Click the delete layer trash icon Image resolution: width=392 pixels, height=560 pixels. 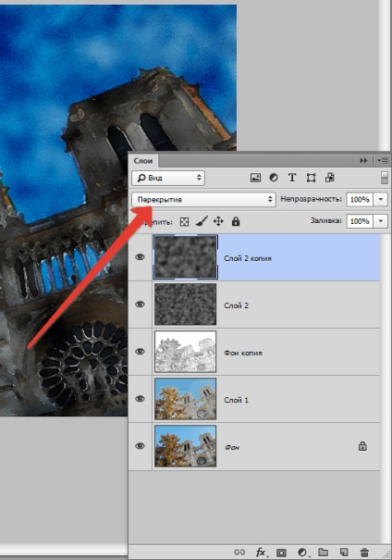coord(364,553)
